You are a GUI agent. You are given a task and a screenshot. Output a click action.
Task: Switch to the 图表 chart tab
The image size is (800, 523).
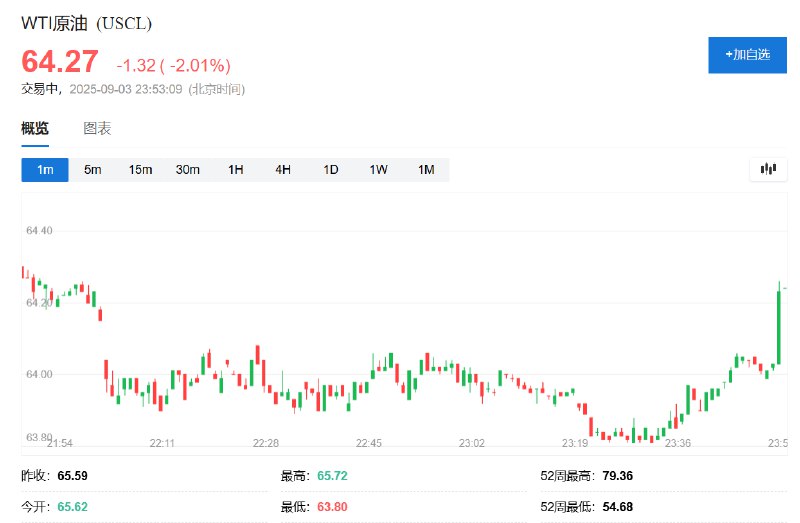[x=97, y=128]
